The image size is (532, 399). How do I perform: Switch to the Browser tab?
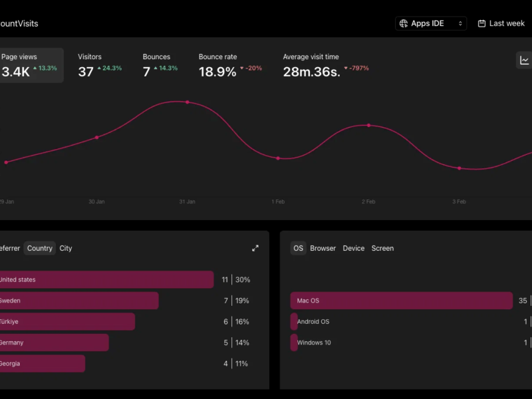(323, 248)
